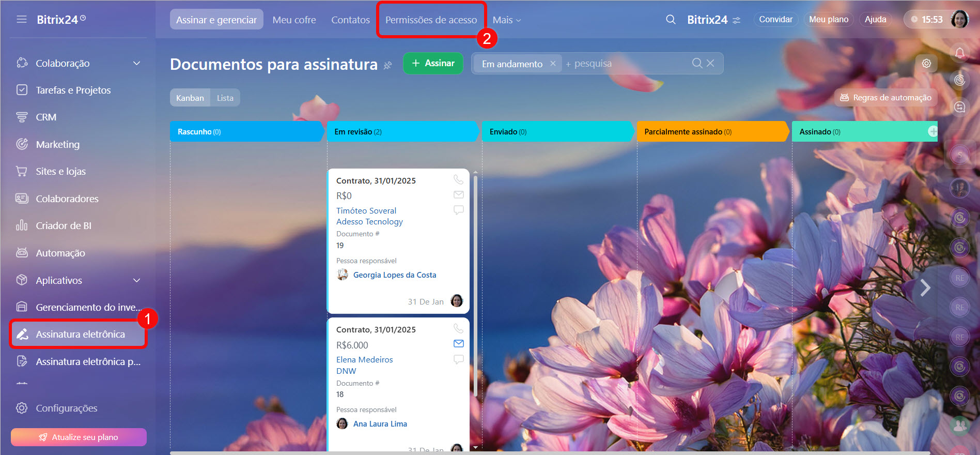Open the notifications bell icon
This screenshot has height=455, width=980.
pyautogui.click(x=959, y=53)
